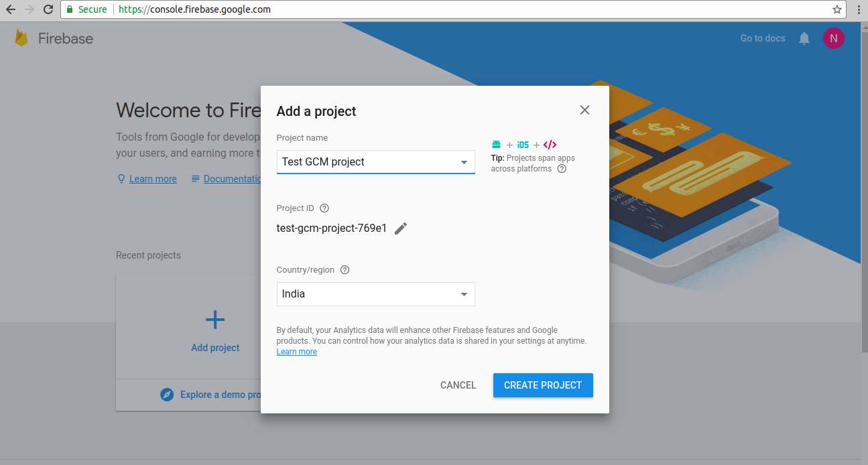
Task: Click the web code platform icon
Action: [x=550, y=145]
